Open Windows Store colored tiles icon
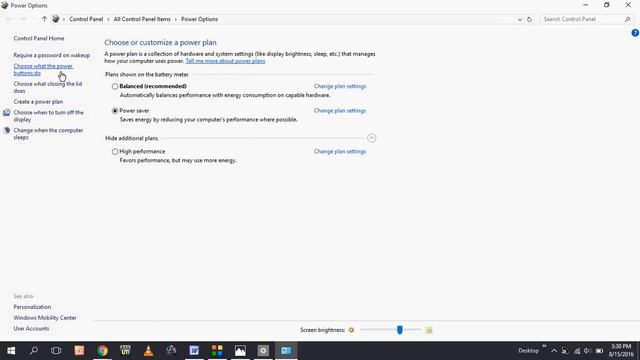This screenshot has width=640, height=360. click(x=217, y=351)
